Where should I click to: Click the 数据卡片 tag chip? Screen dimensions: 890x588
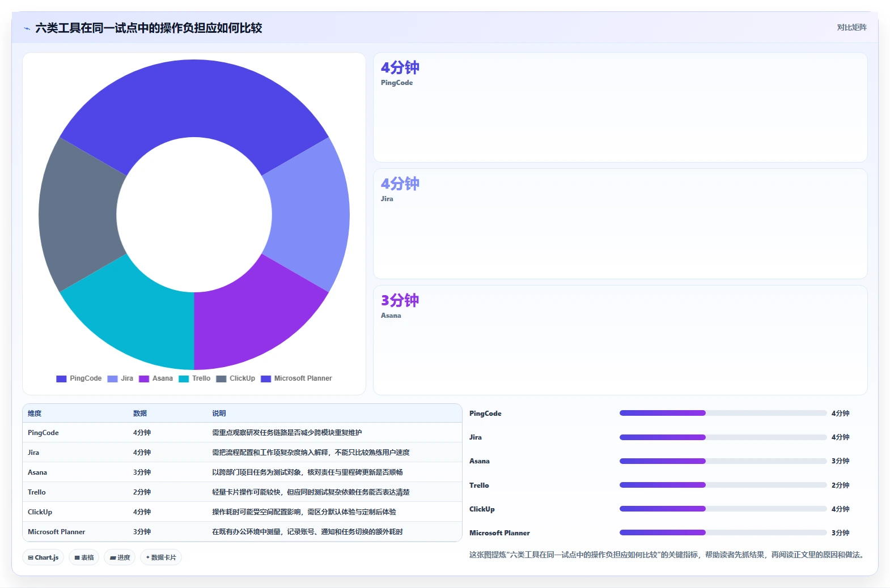point(161,557)
